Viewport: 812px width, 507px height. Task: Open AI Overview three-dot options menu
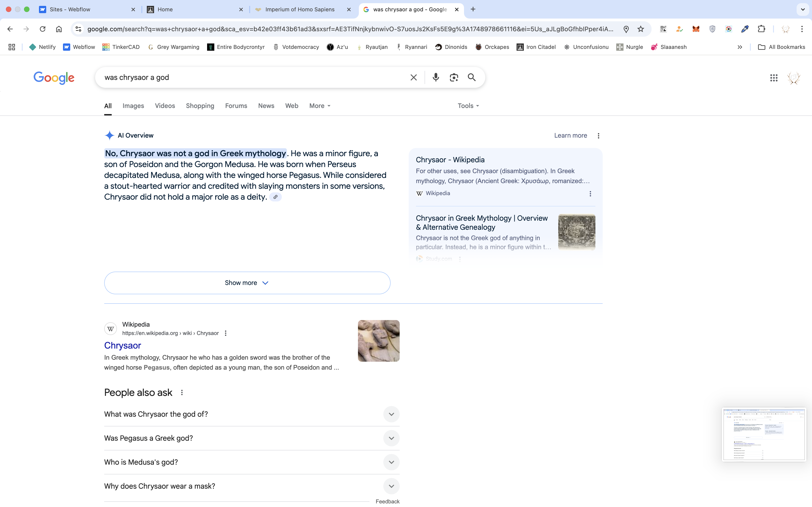[598, 136]
